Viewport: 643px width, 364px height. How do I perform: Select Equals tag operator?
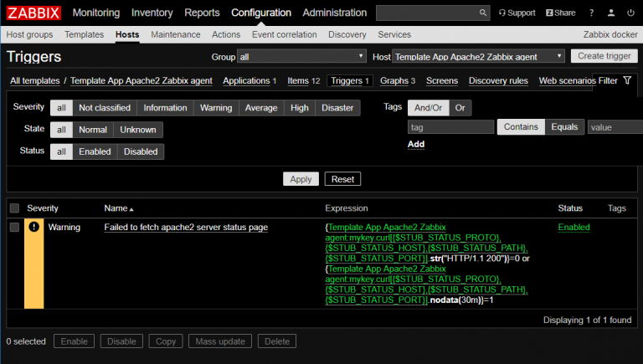pyautogui.click(x=564, y=126)
